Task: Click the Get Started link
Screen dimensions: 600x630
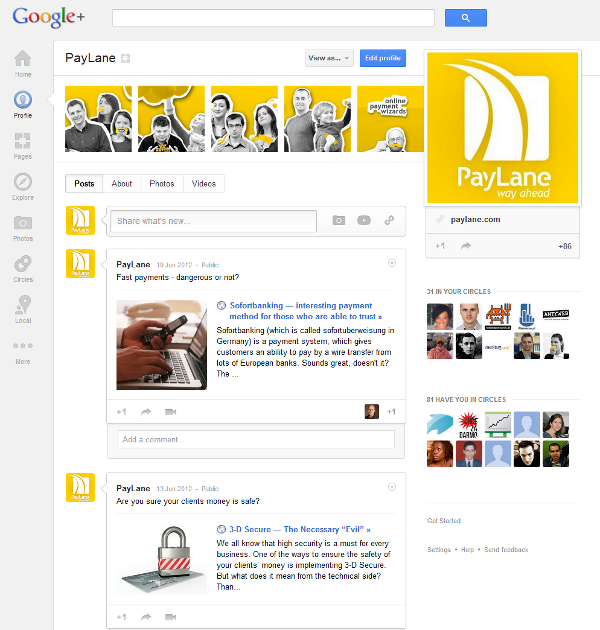Action: (x=444, y=520)
